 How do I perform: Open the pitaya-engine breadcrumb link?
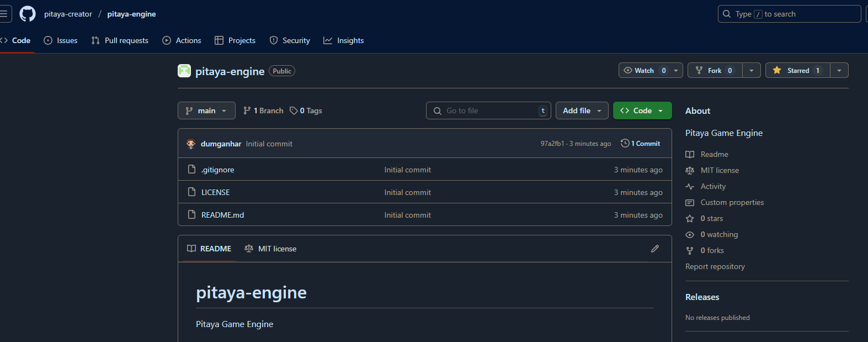pos(131,14)
